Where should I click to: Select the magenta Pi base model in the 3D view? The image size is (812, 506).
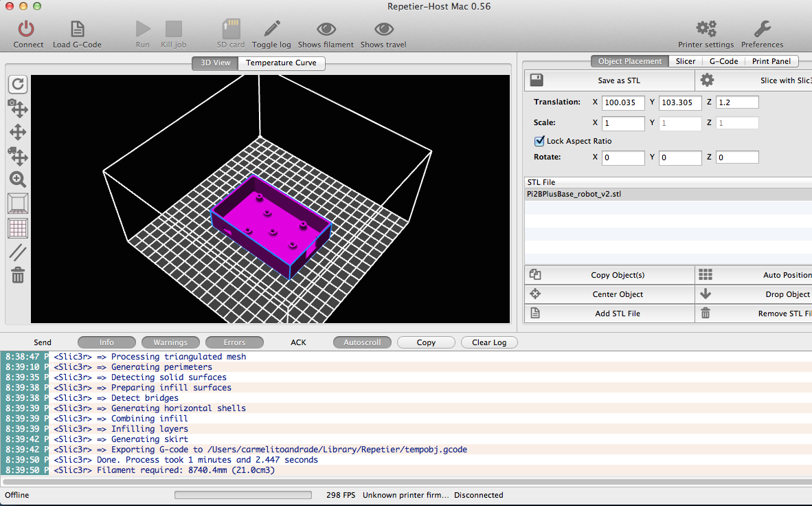(271, 226)
